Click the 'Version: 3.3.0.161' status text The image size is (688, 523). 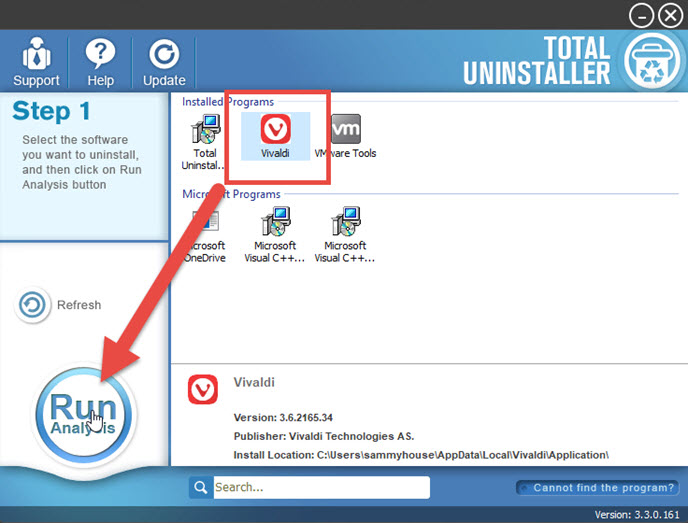click(x=637, y=515)
